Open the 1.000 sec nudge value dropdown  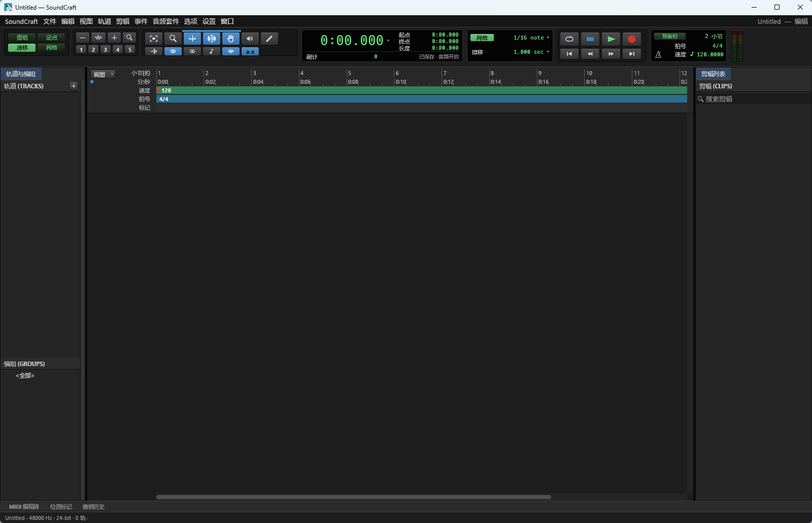(531, 52)
